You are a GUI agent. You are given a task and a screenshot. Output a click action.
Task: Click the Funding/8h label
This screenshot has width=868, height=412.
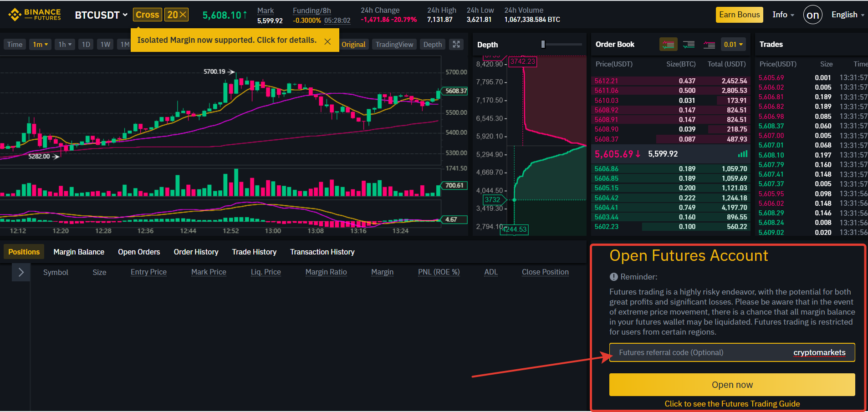tap(312, 10)
